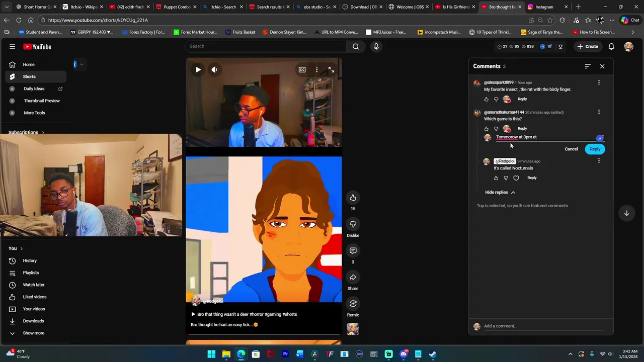Expand the bookmarks bar overflow chevron
The image size is (644, 362).
click(632, 32)
